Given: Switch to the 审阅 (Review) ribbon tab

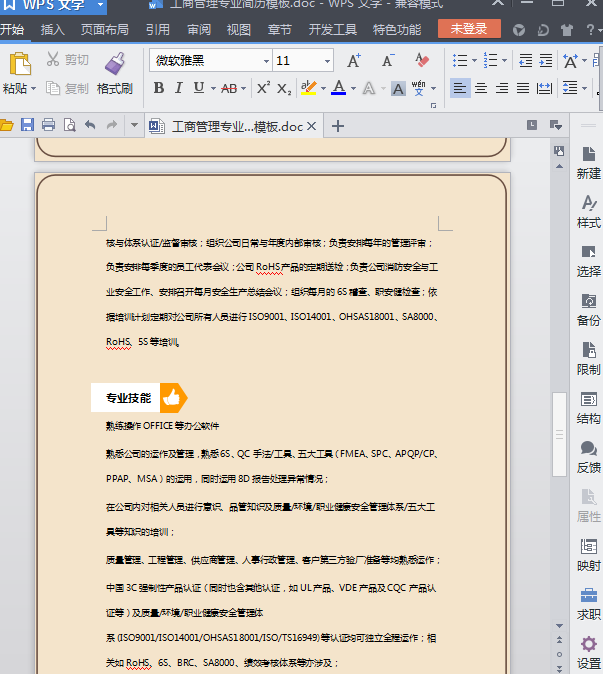Looking at the screenshot, I should (x=199, y=29).
